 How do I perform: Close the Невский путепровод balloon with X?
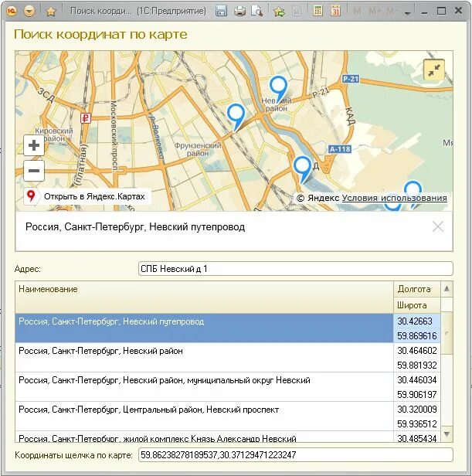pyautogui.click(x=438, y=226)
